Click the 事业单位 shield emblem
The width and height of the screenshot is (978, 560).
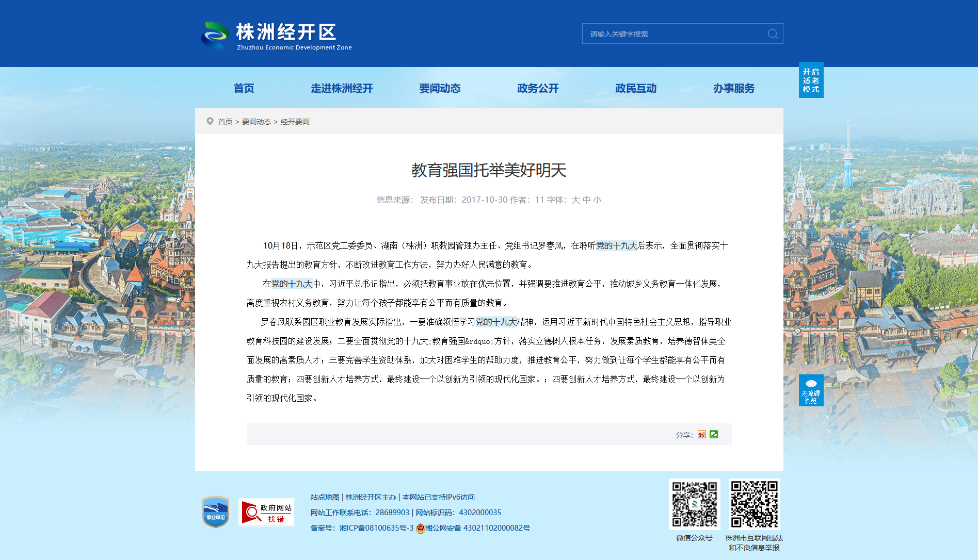(x=216, y=512)
